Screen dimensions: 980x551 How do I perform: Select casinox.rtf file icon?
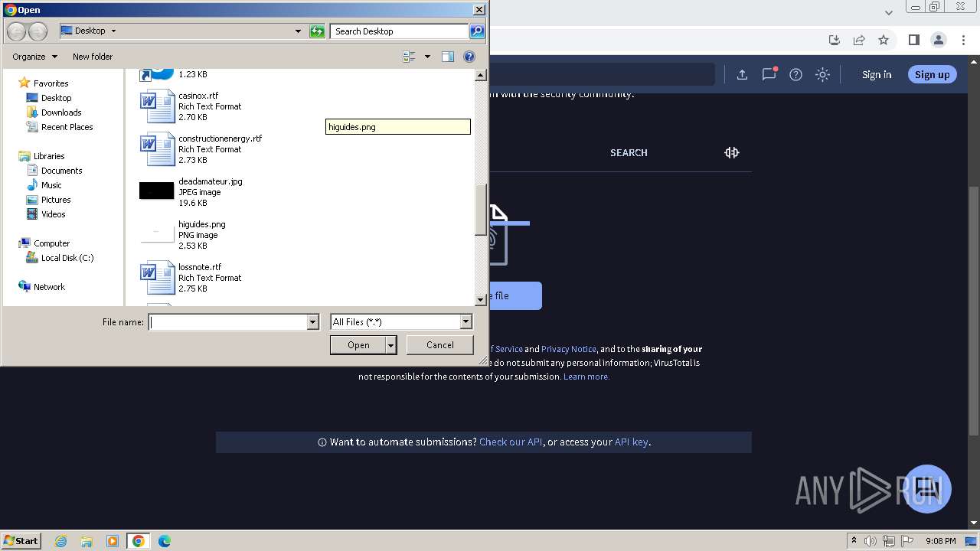coord(158,106)
